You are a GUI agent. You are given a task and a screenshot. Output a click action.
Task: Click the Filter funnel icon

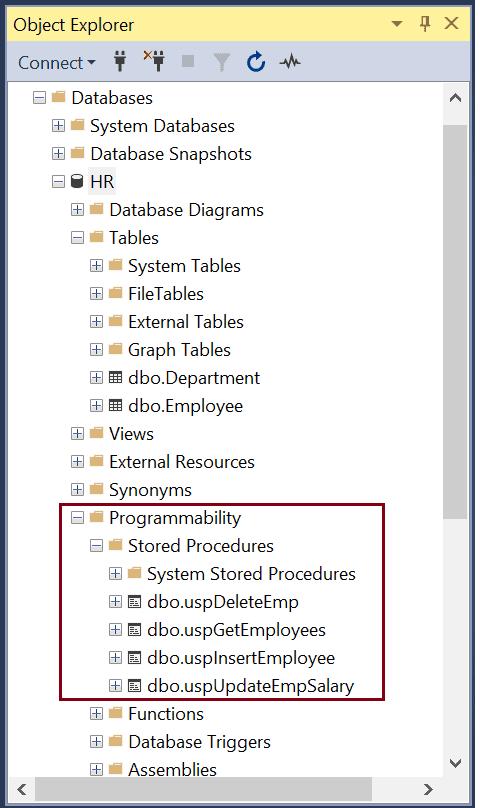[221, 62]
